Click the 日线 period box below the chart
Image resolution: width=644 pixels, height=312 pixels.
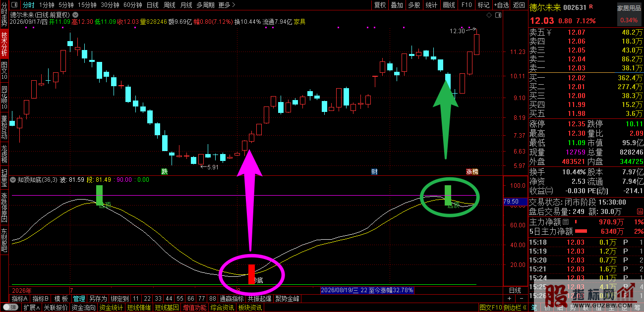(515, 290)
